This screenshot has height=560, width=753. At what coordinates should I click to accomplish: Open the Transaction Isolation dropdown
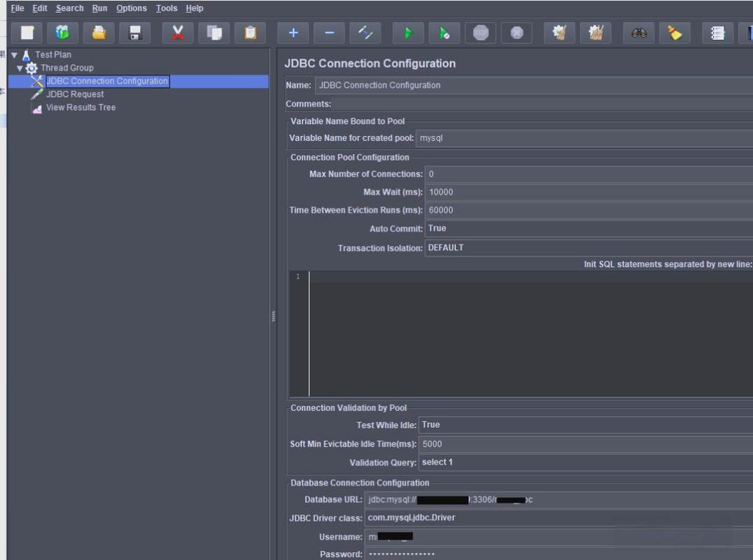tap(588, 248)
